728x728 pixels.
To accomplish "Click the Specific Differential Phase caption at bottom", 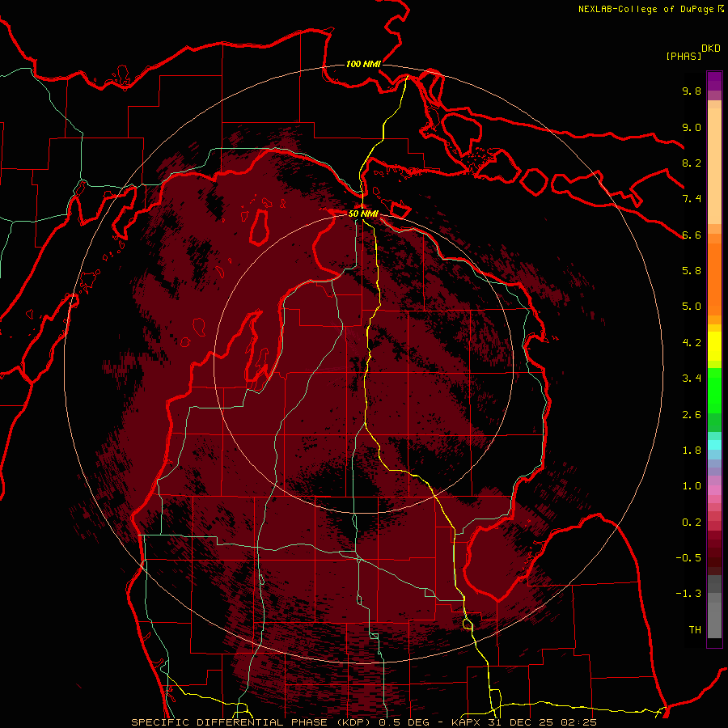I will point(363,722).
